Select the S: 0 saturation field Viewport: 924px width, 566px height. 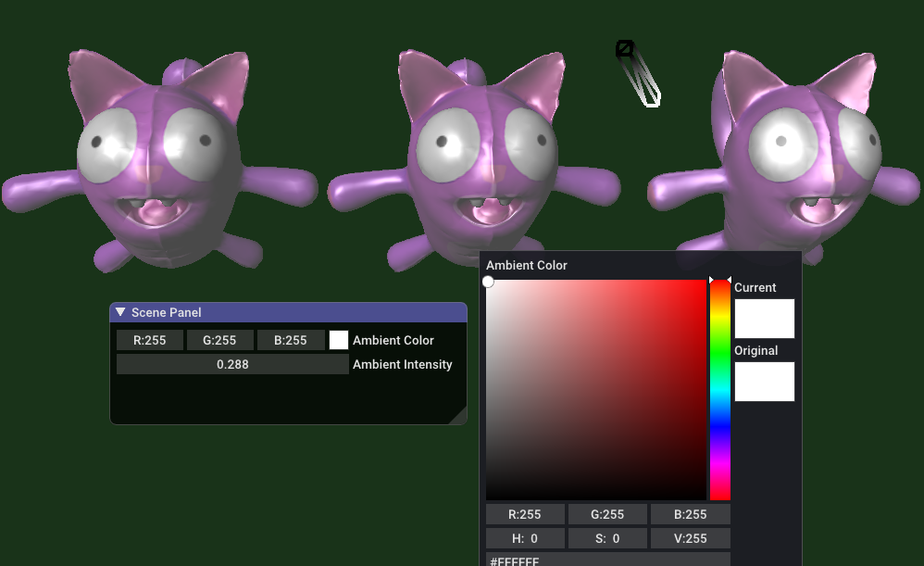(x=607, y=538)
